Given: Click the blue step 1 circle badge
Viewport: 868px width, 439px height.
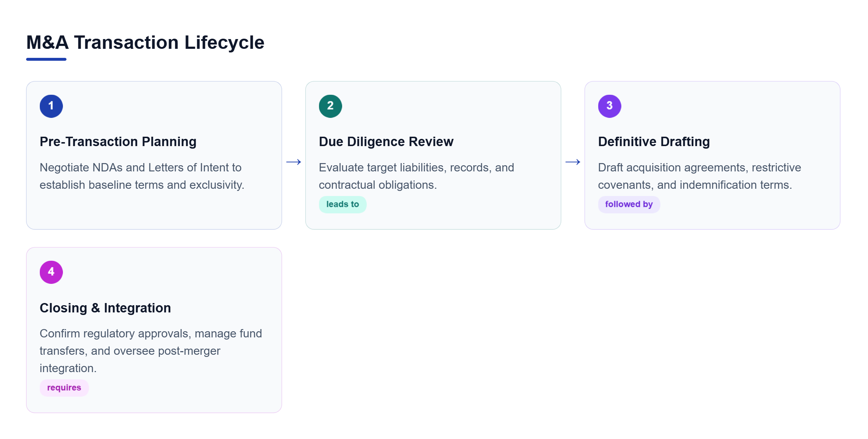Looking at the screenshot, I should 51,106.
